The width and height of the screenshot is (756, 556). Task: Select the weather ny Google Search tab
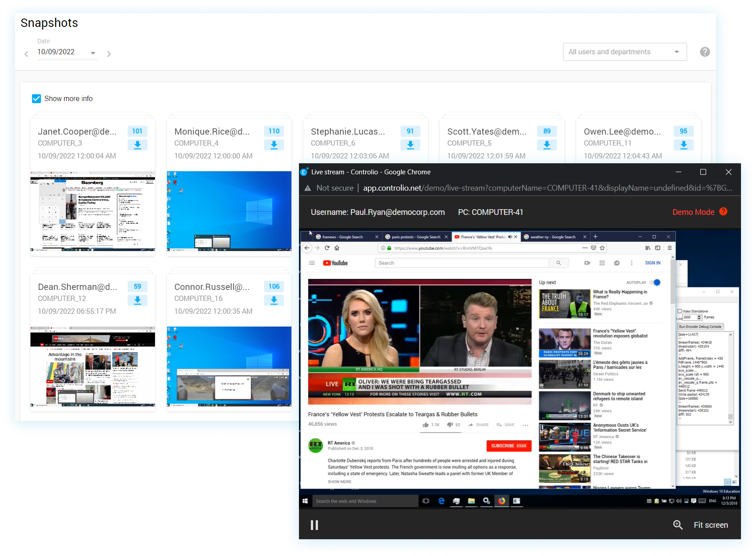coord(553,237)
